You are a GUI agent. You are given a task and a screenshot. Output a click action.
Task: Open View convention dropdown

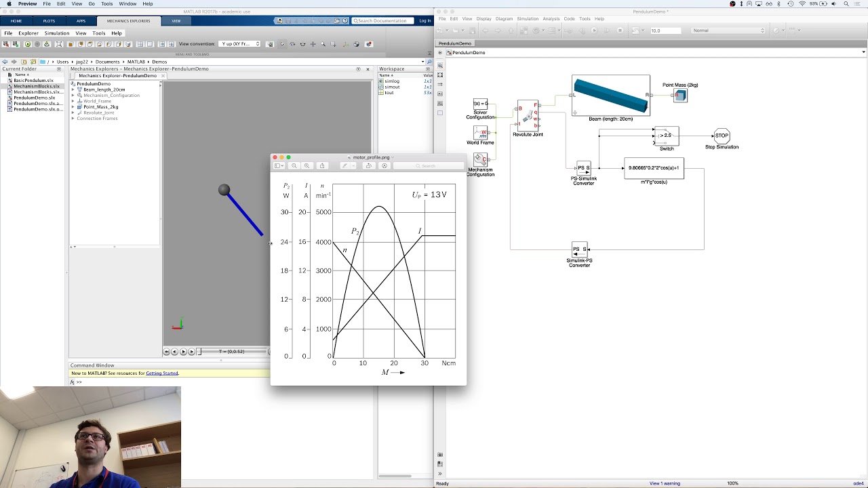[x=239, y=44]
